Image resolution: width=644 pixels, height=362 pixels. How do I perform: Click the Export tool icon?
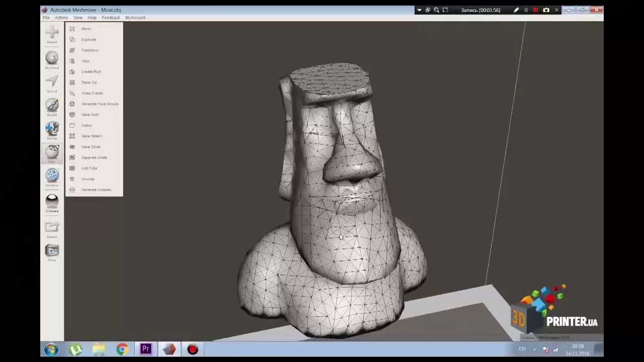tap(52, 229)
